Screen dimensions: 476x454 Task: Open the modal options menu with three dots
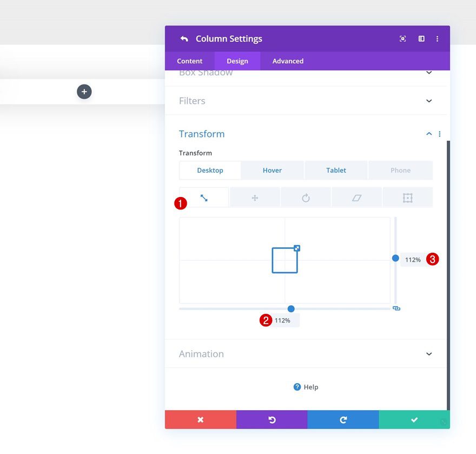[438, 38]
